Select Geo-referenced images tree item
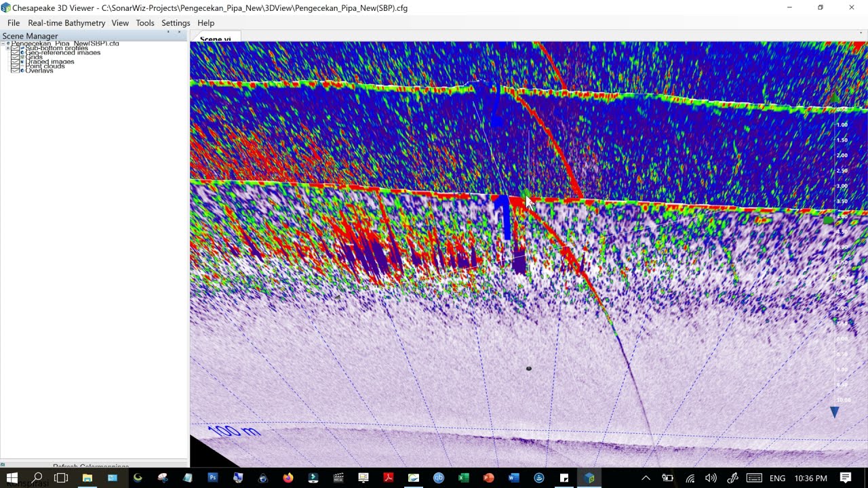Viewport: 868px width, 488px height. 62,53
